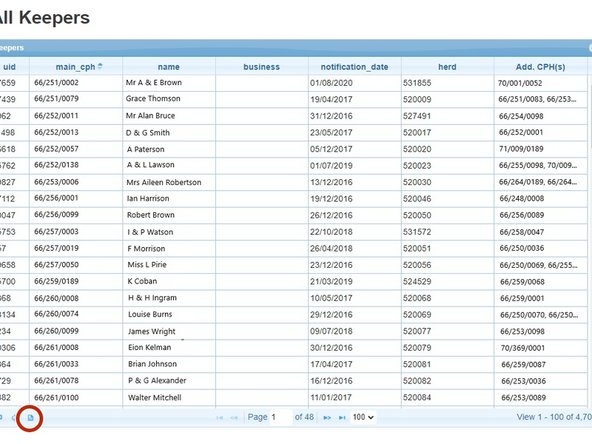The height and width of the screenshot is (444, 592).
Task: Jump to the last page arrow
Action: pos(342,418)
